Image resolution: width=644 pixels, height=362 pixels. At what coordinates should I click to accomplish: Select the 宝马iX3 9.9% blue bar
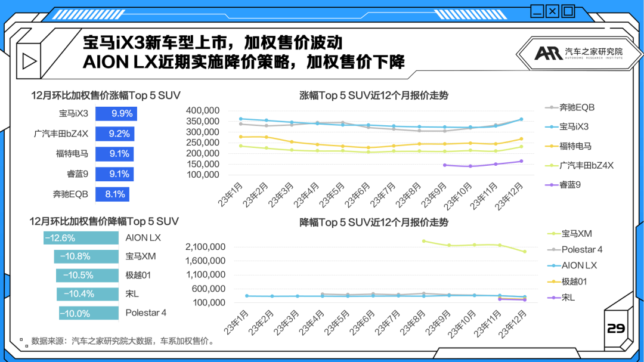coord(116,113)
